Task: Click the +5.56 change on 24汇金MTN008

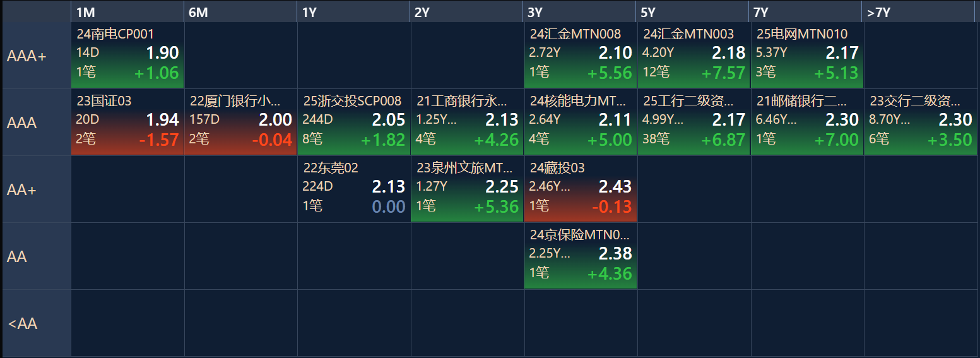Action: click(x=610, y=73)
